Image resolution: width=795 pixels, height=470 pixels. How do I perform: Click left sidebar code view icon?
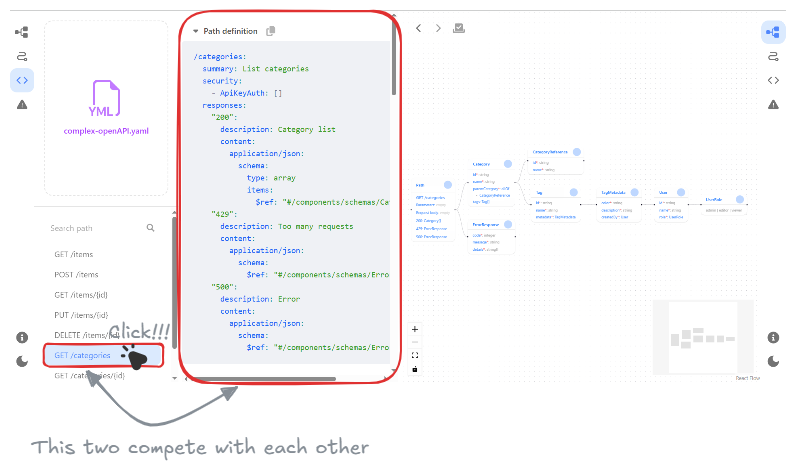pyautogui.click(x=22, y=80)
